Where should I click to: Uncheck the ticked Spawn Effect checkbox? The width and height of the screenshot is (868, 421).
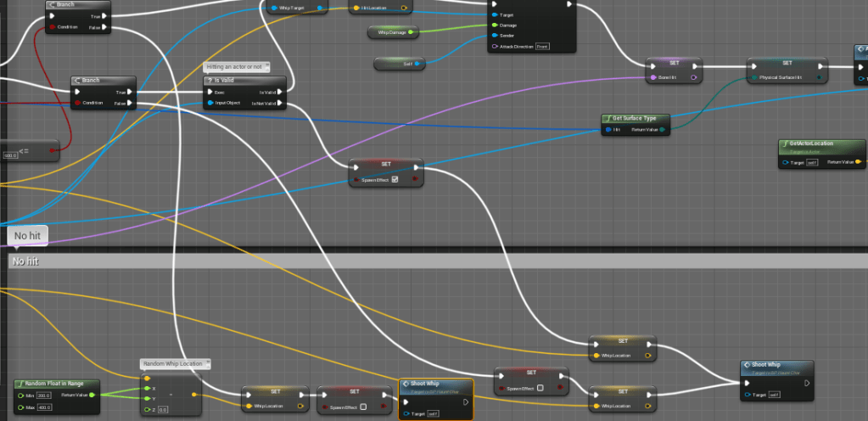coord(395,179)
